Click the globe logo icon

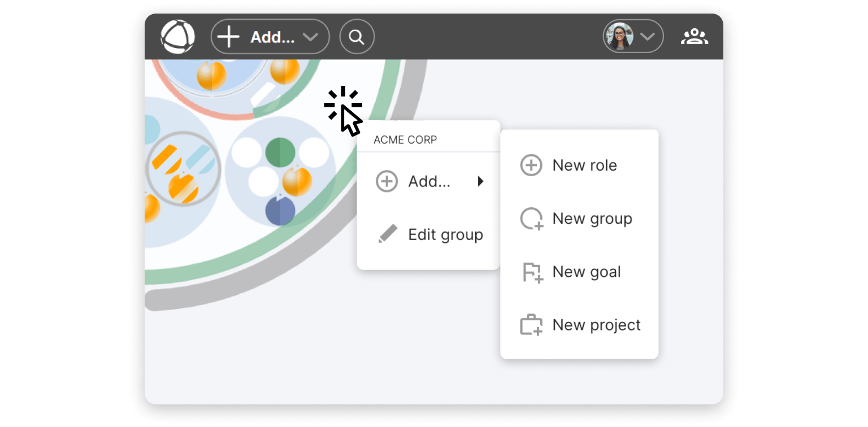tap(177, 37)
